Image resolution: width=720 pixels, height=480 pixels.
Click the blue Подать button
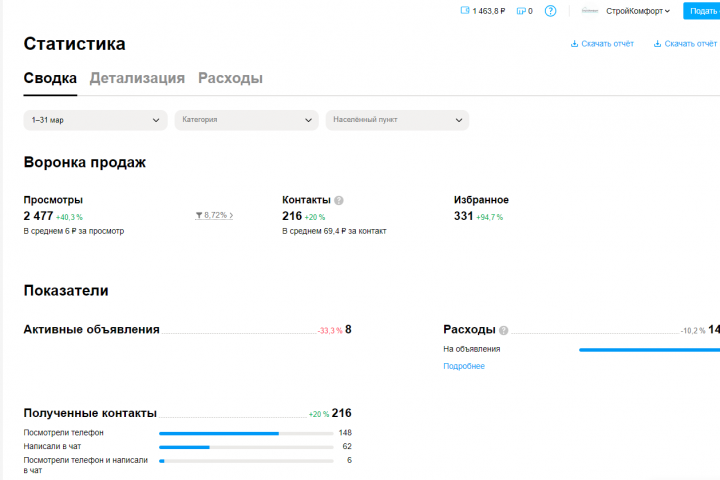click(702, 11)
